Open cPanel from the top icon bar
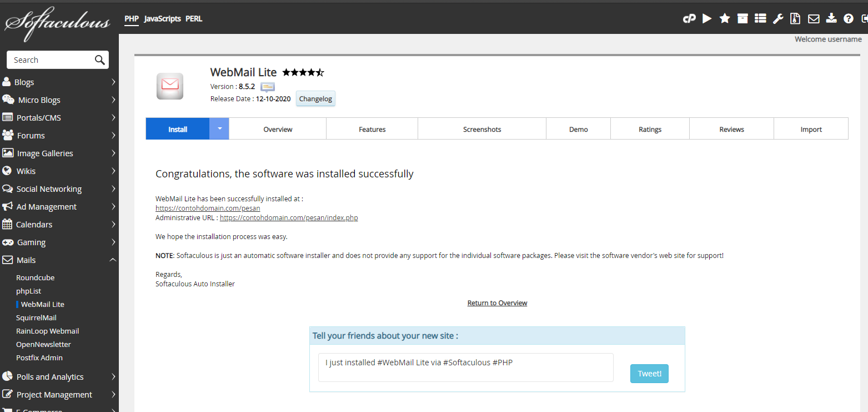This screenshot has height=412, width=868. coord(689,18)
